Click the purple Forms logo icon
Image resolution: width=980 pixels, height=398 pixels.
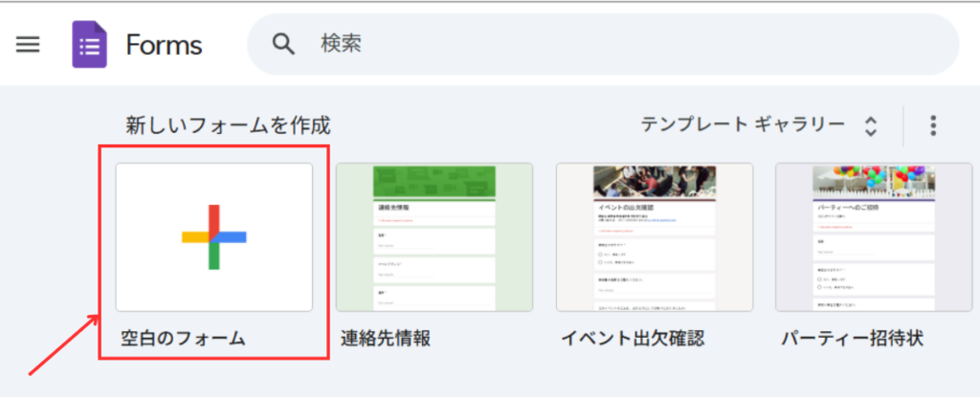coord(89,45)
